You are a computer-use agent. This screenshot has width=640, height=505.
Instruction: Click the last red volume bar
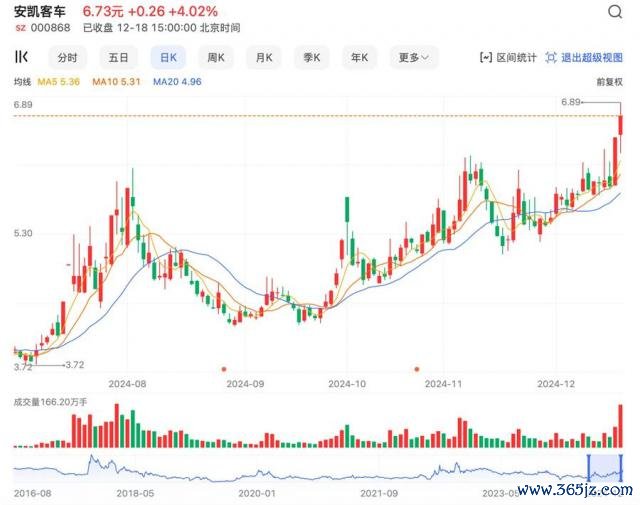621,426
